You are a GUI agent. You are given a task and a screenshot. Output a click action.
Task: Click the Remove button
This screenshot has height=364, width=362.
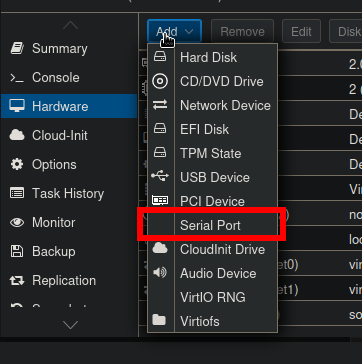tap(242, 31)
